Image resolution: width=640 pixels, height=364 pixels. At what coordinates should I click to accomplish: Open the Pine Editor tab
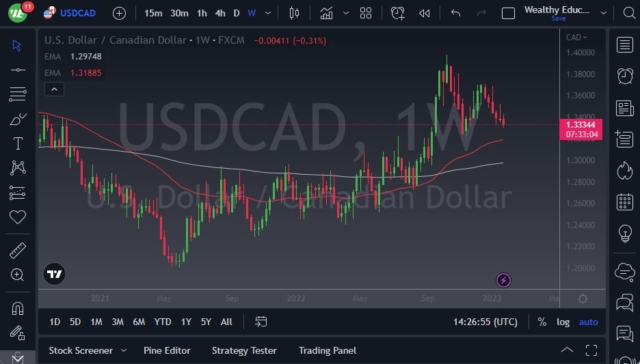tap(167, 350)
